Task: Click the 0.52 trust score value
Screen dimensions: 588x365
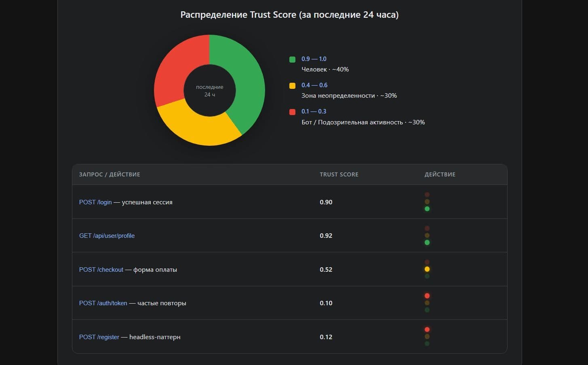Action: pyautogui.click(x=326, y=270)
